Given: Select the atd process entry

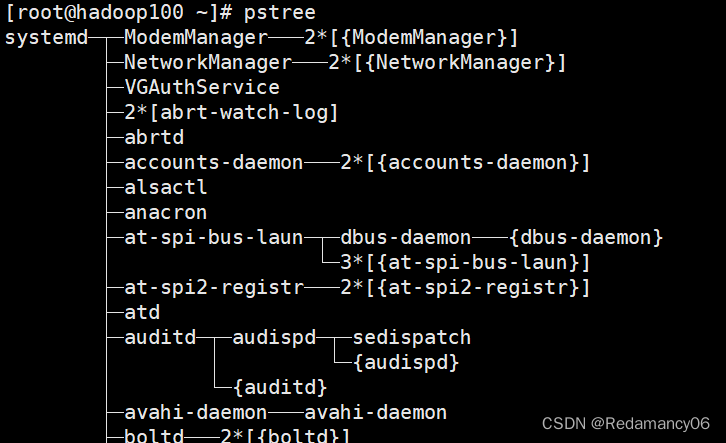Looking at the screenshot, I should point(142,313).
